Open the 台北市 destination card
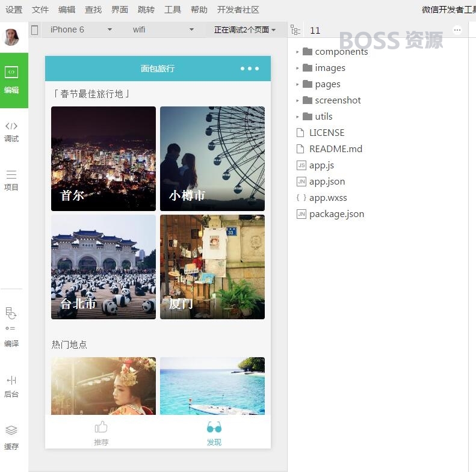The image size is (476, 472). coord(104,267)
